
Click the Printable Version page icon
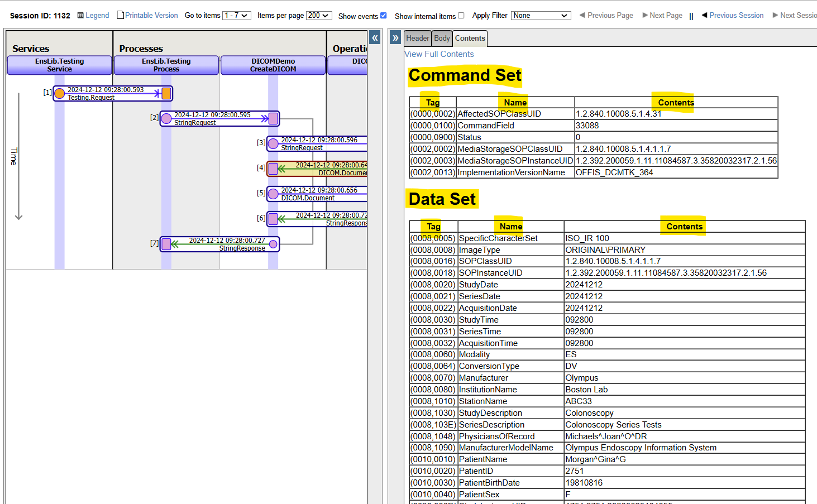coord(121,15)
